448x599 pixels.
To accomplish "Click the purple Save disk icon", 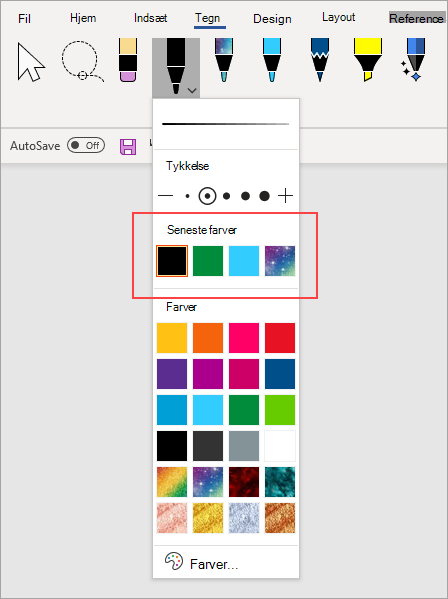I will (128, 147).
